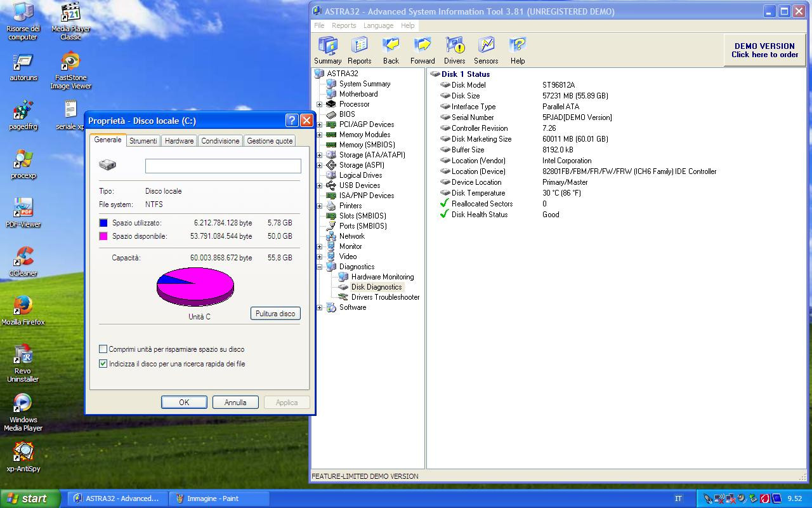Collapse the Diagnostics tree node
Screen dimensions: 812x508
click(x=320, y=267)
